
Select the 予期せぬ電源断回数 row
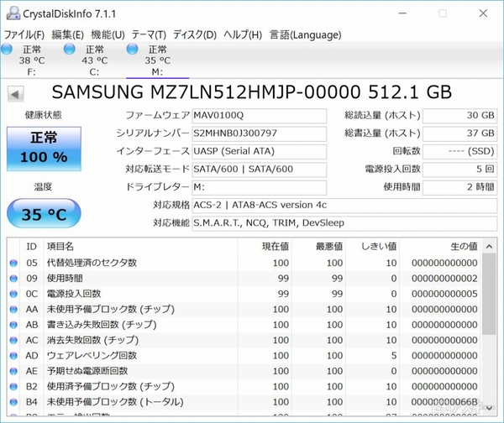click(244, 371)
